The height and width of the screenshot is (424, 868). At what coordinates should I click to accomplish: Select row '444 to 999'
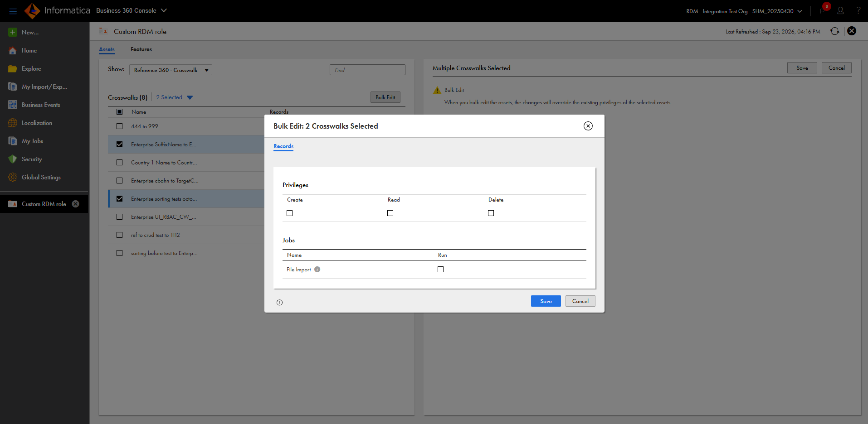[x=186, y=126]
